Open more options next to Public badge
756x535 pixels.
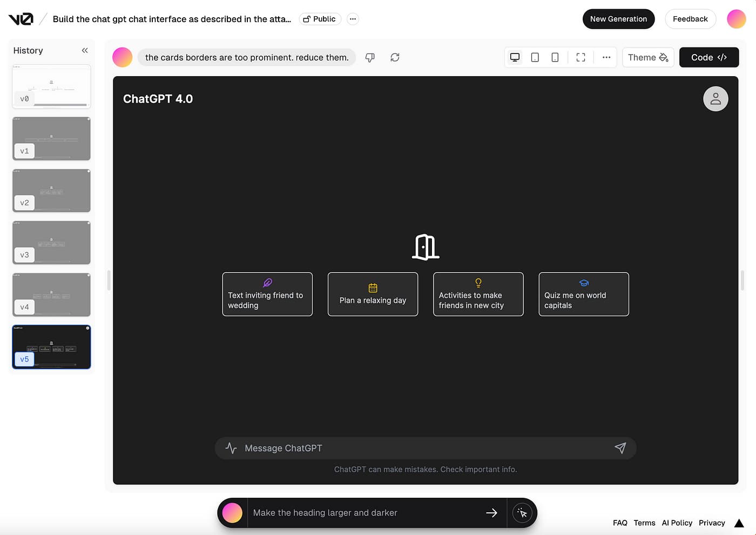[353, 19]
